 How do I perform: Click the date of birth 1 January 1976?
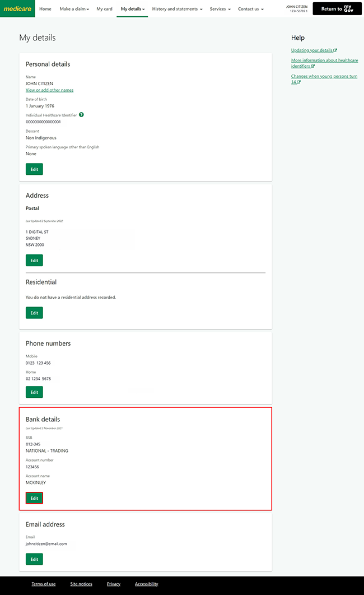[x=40, y=106]
